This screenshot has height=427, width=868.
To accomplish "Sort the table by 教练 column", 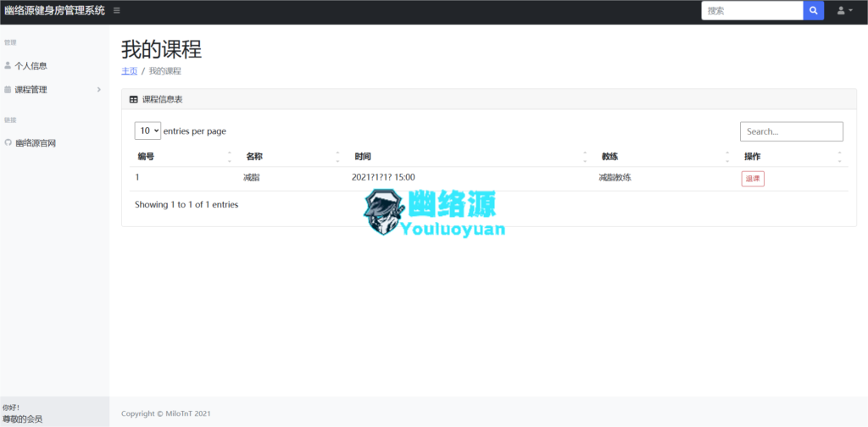I will point(665,157).
